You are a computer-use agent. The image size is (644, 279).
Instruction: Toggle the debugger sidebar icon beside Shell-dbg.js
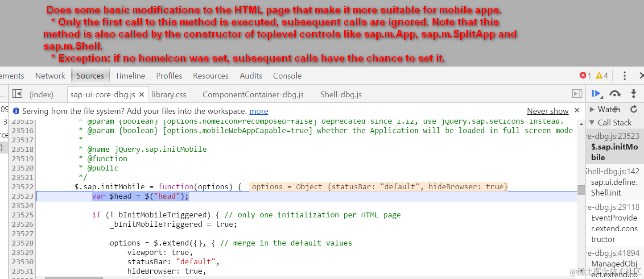[577, 94]
